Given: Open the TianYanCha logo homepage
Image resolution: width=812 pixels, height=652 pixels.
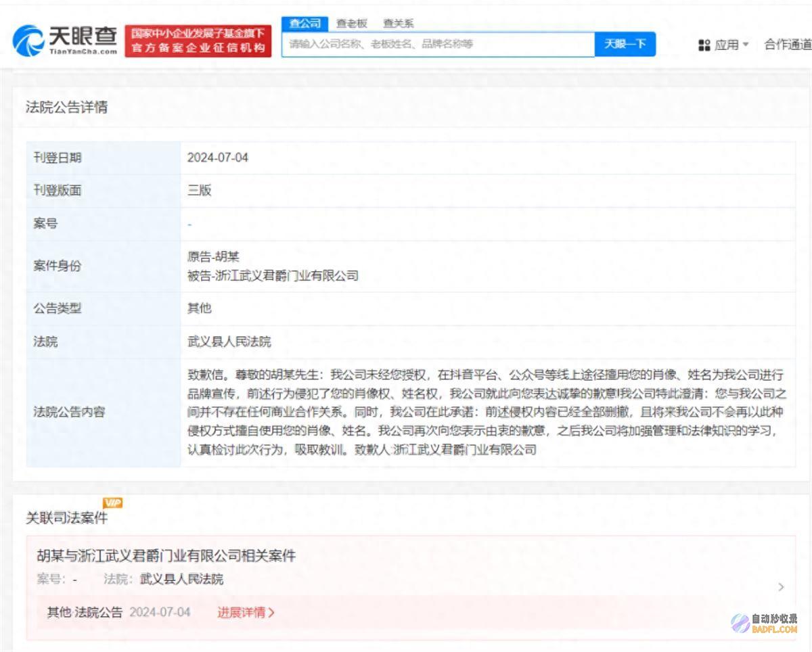Looking at the screenshot, I should [x=65, y=40].
